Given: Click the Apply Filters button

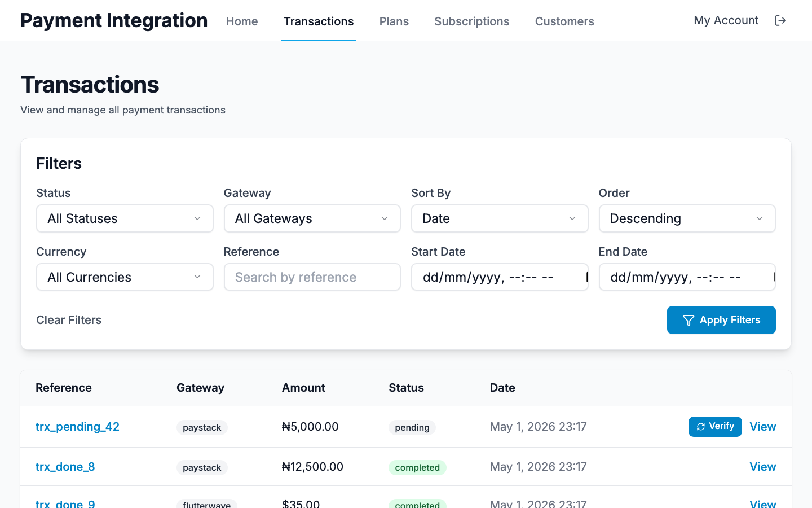Looking at the screenshot, I should coord(721,320).
